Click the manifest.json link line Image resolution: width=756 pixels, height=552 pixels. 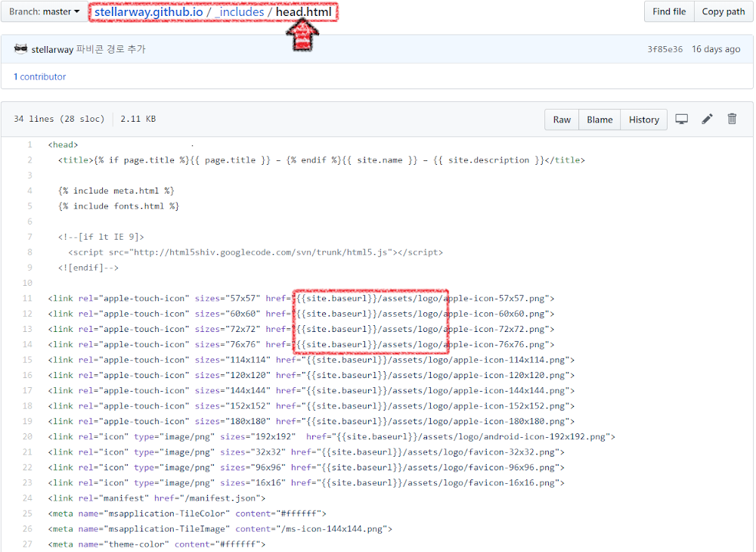(156, 498)
